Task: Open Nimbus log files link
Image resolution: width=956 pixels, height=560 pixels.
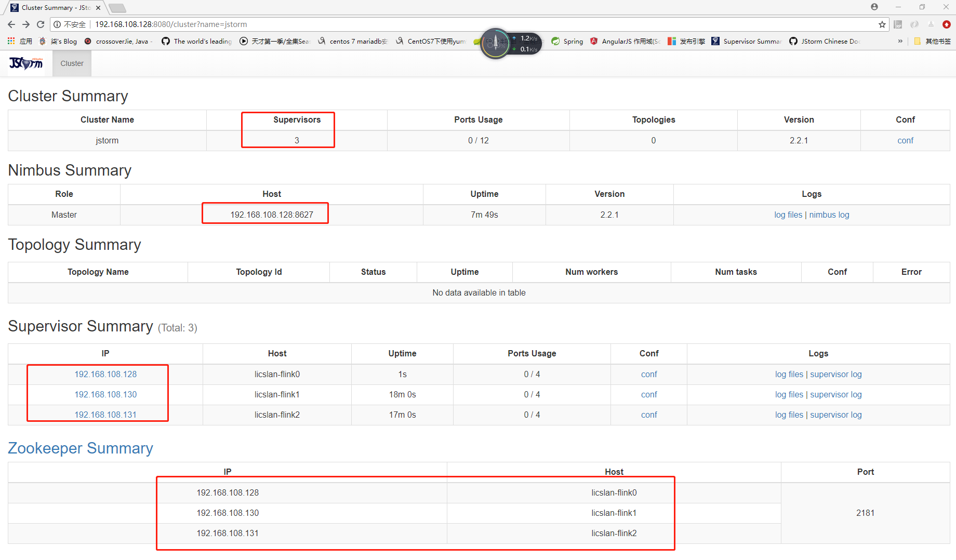Action: [x=788, y=215]
